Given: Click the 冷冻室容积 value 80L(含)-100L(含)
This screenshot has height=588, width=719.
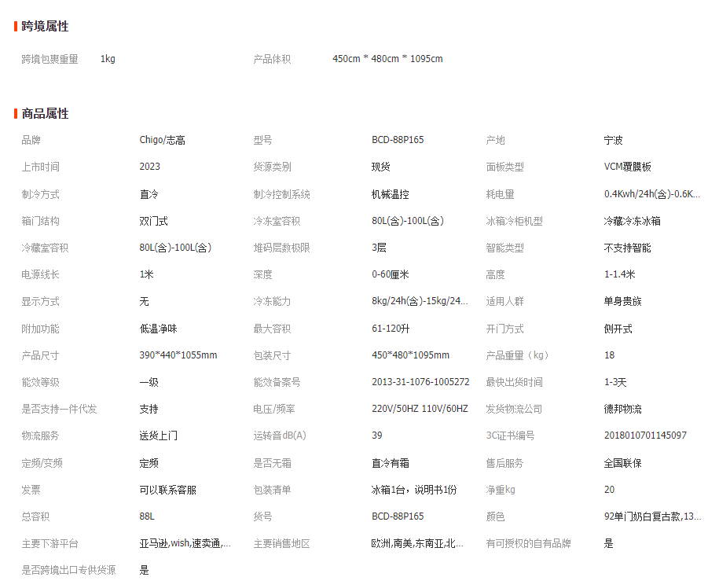Looking at the screenshot, I should pyautogui.click(x=408, y=221).
